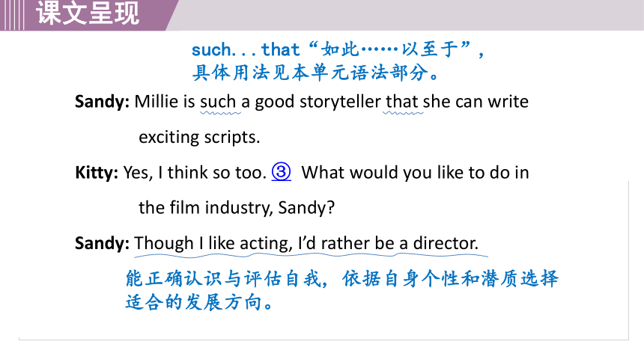Click the line "the film industry, Sandy?"

pos(237,208)
